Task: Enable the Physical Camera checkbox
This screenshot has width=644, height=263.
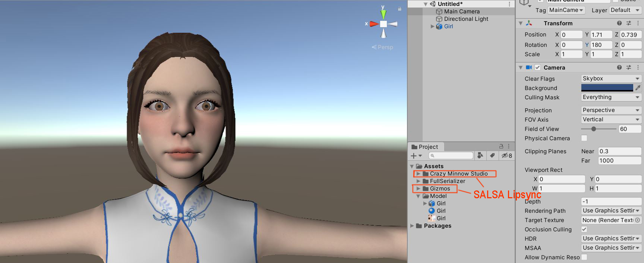Action: tap(584, 138)
